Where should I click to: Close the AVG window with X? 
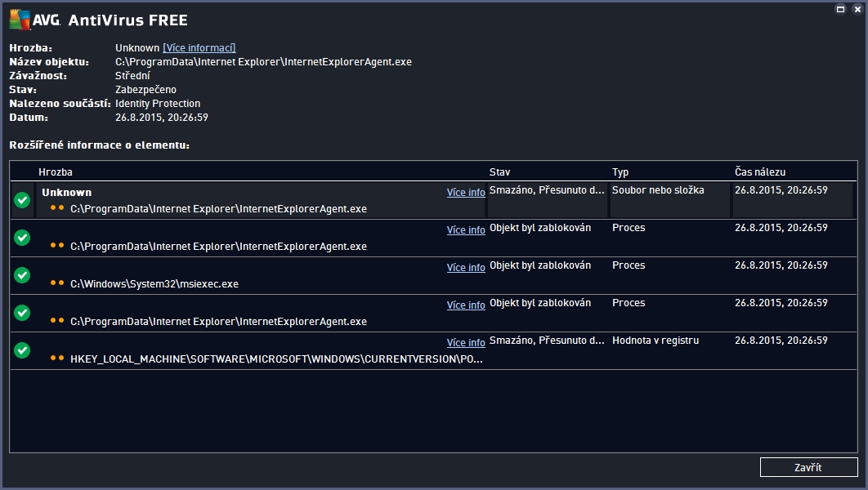pos(857,10)
